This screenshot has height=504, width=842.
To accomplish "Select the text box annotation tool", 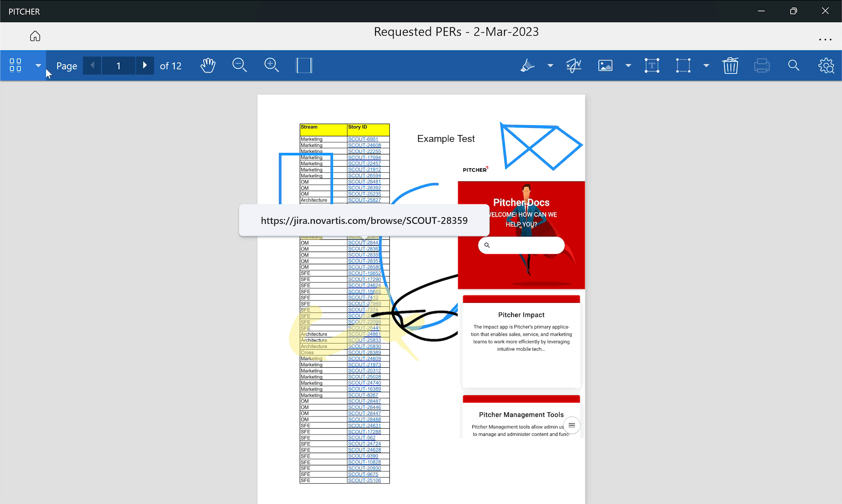I will tap(652, 65).
